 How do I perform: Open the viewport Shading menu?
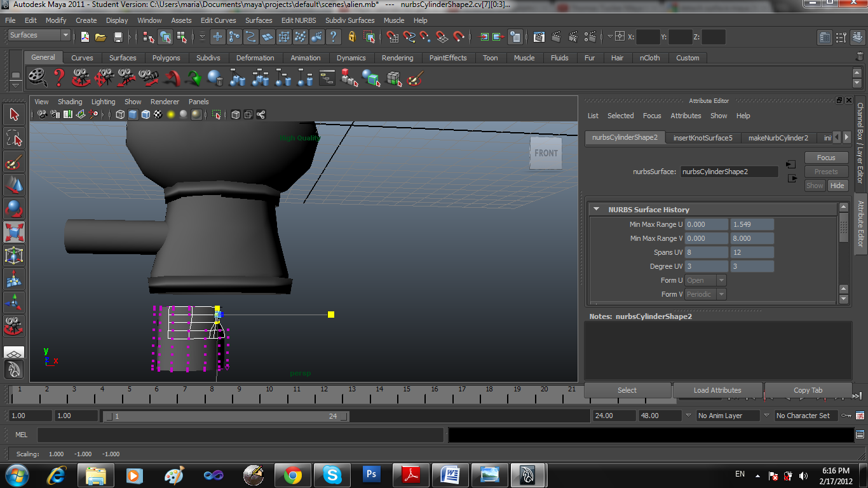(70, 102)
